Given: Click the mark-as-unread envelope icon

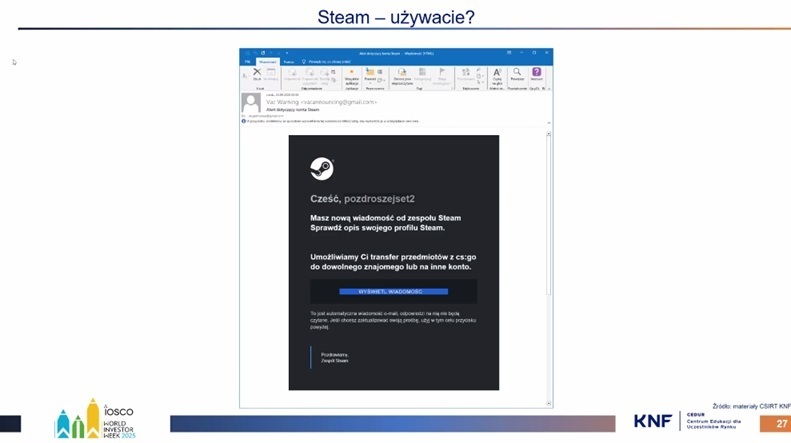Looking at the screenshot, I should (x=401, y=73).
